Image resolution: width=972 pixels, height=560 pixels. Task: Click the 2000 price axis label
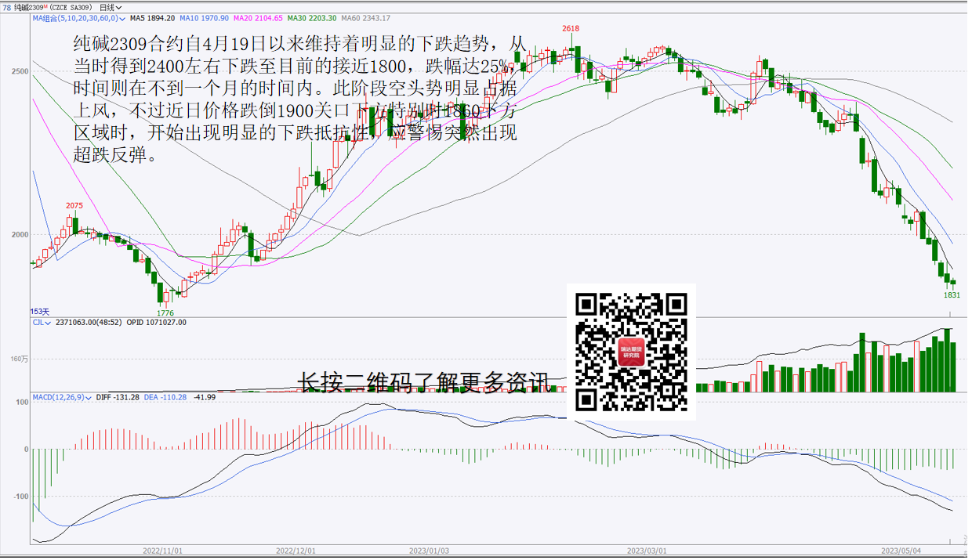coord(20,235)
